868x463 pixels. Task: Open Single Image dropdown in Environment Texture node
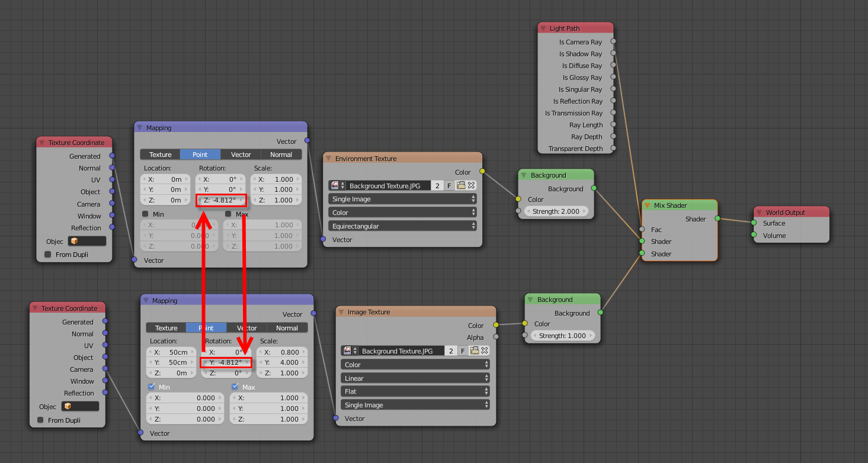(x=403, y=199)
